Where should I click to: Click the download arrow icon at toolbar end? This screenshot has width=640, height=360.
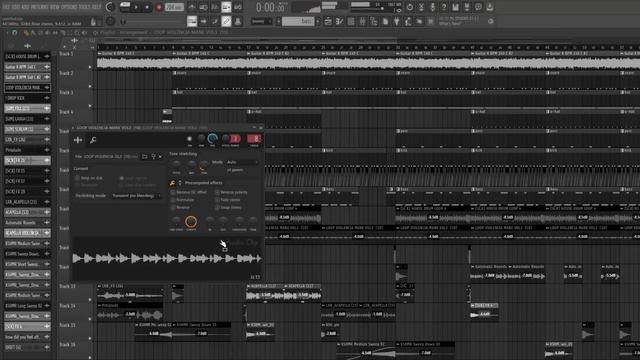490,7
